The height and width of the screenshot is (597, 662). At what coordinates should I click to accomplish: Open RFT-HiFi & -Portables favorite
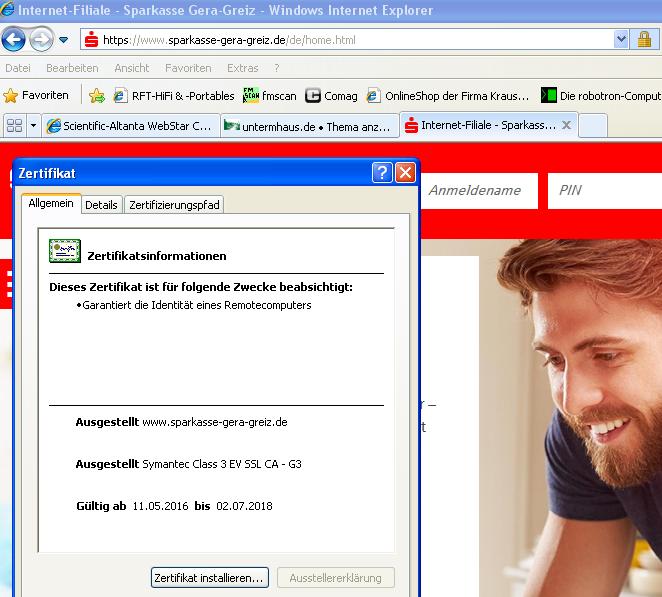pos(174,96)
